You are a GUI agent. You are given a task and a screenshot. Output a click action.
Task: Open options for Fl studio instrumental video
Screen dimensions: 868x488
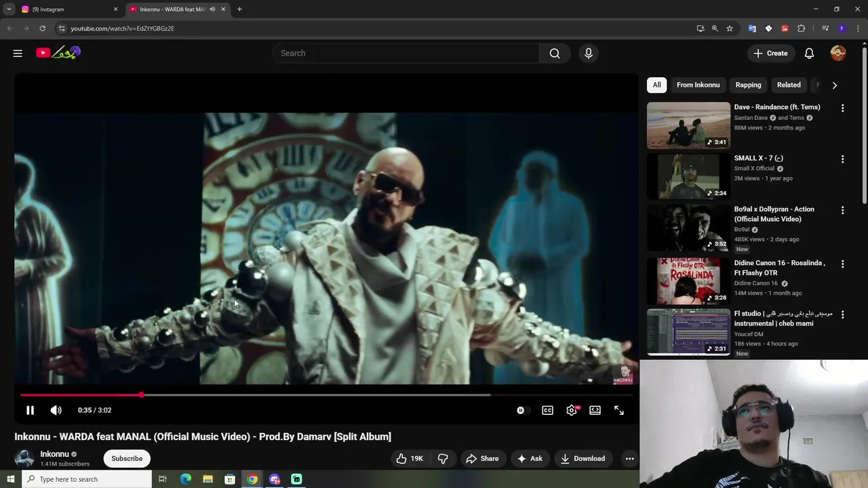click(x=842, y=315)
